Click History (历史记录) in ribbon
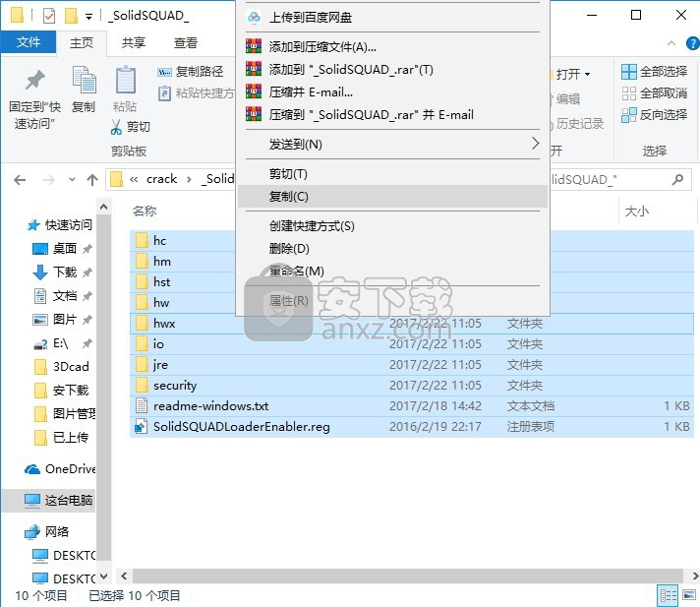700x607 pixels. [578, 124]
